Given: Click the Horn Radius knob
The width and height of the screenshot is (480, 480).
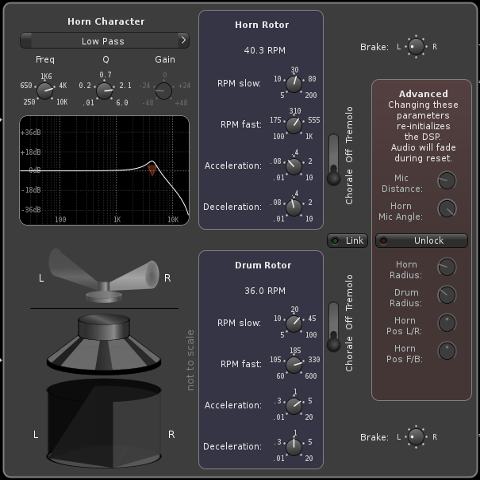Looking at the screenshot, I should click(x=447, y=267).
